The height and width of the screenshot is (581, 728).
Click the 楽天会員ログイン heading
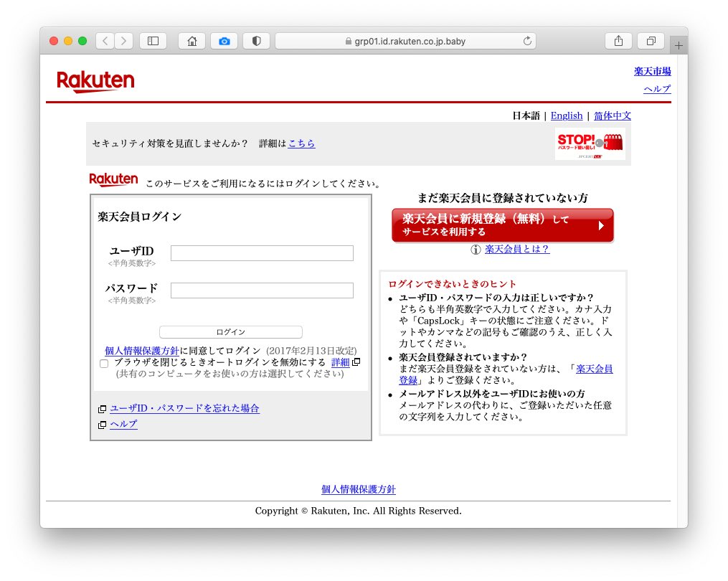click(x=139, y=217)
